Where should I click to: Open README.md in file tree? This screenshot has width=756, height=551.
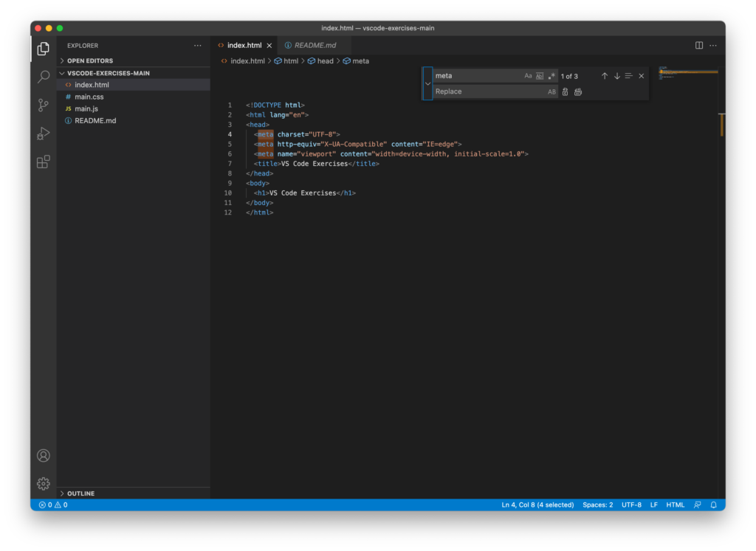coord(134,121)
